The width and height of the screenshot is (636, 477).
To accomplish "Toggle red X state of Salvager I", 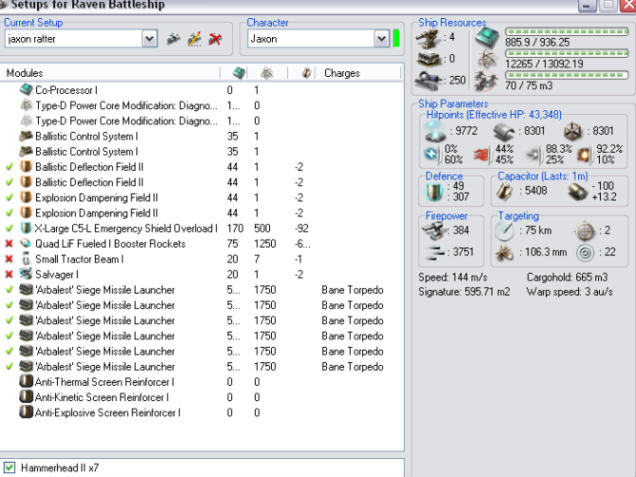I will tap(9, 275).
